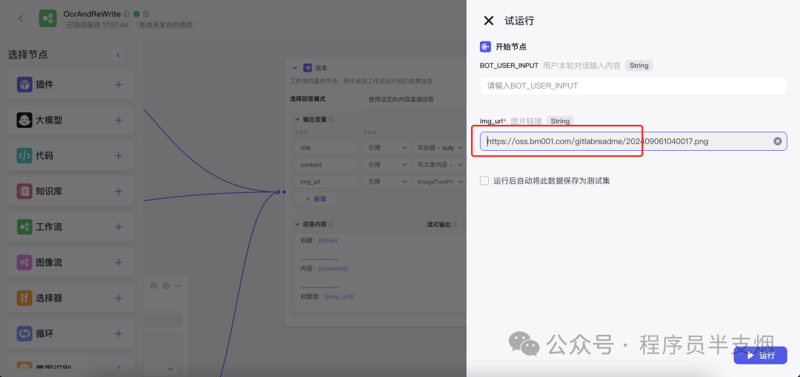Viewport: 800px width, 377px height.
Task: Clear the img_url field with the x icon
Action: click(x=777, y=141)
